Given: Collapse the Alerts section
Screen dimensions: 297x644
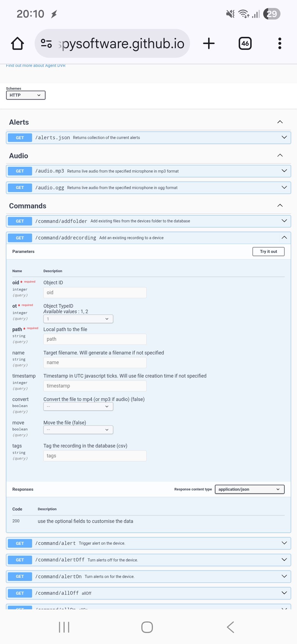Looking at the screenshot, I should coord(280,122).
